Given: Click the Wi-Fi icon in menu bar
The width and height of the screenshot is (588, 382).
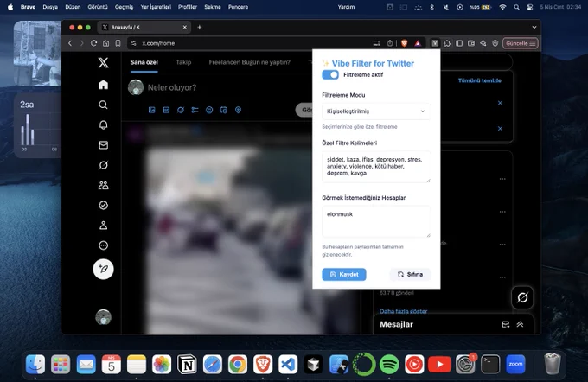Looking at the screenshot, I should tap(502, 7).
